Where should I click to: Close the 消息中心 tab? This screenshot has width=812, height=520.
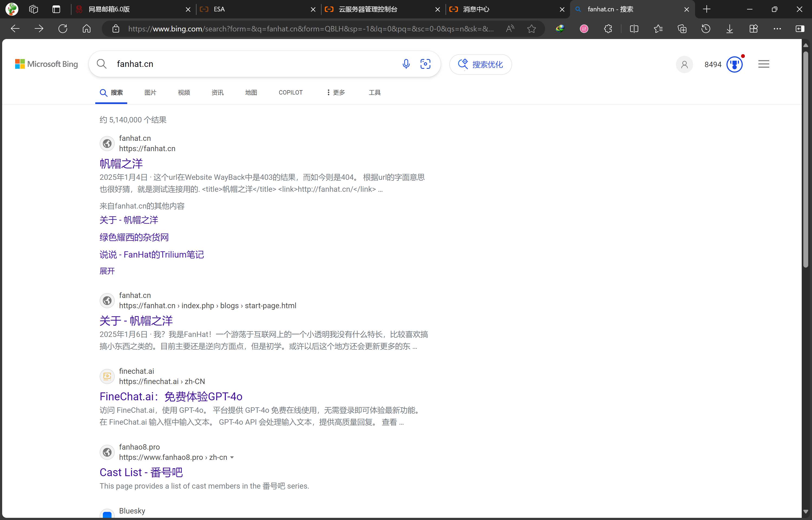tap(562, 9)
